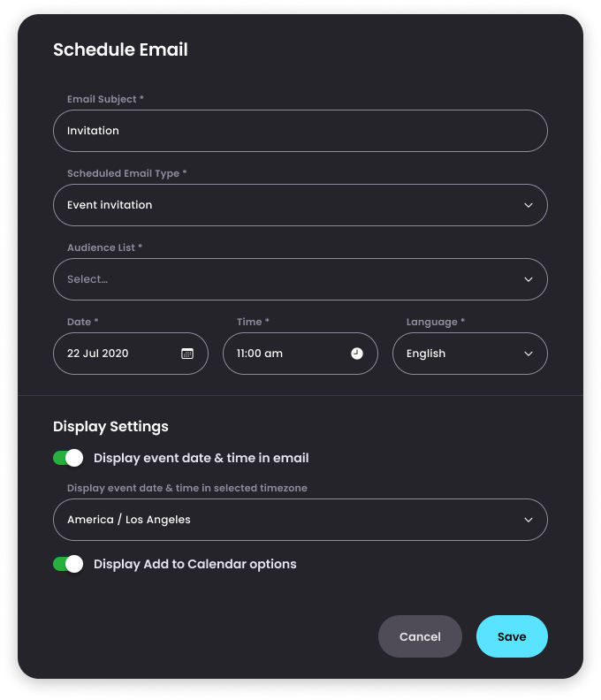601x700 pixels.
Task: Click the clock icon in Time field
Action: click(357, 354)
